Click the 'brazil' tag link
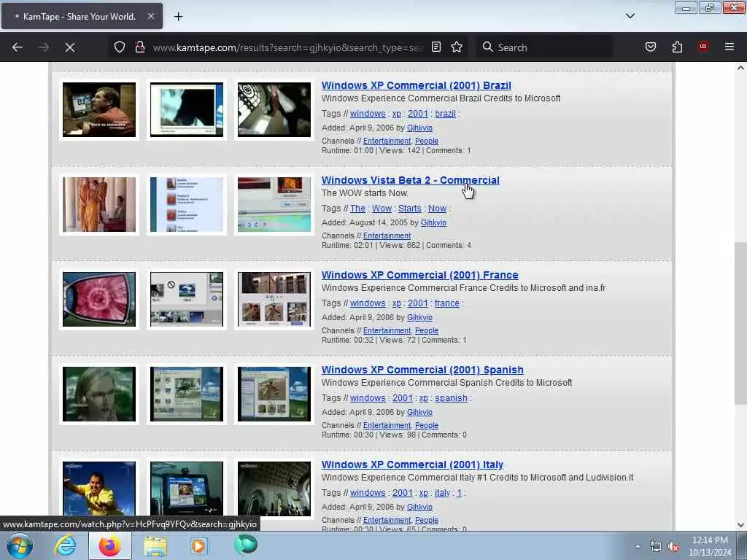Screen dimensions: 747x560 (445, 114)
